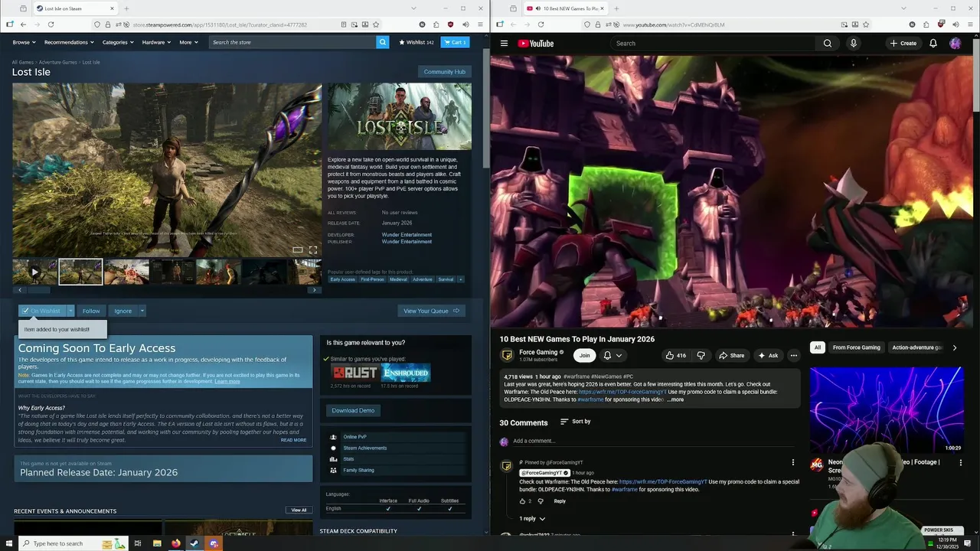
Task: Expand the Hardware menu in Steam
Action: pyautogui.click(x=155, y=42)
